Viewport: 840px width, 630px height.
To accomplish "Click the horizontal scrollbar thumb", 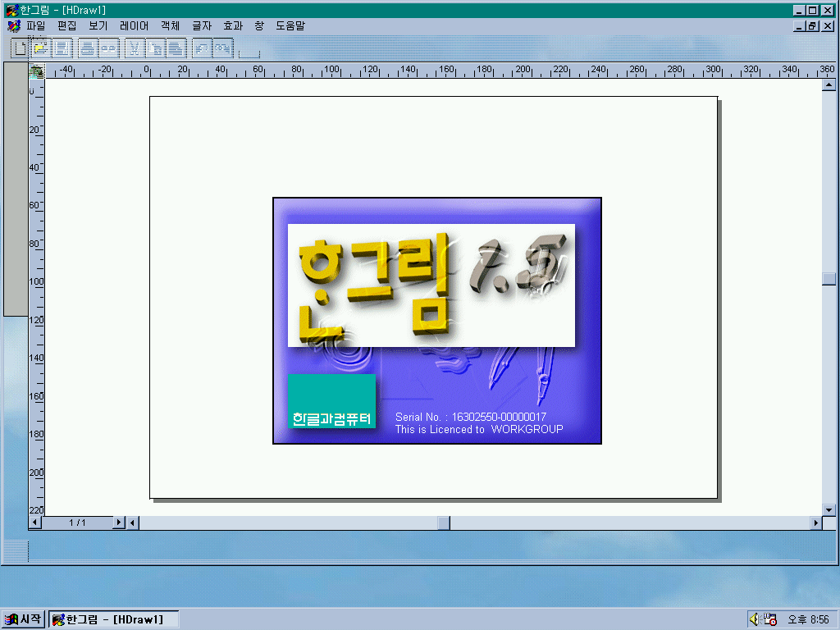I will pos(444,523).
